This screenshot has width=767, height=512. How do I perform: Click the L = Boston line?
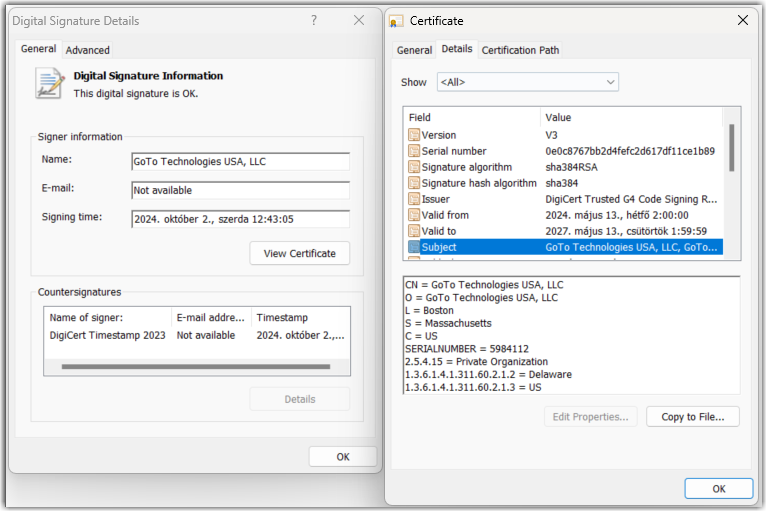click(429, 311)
